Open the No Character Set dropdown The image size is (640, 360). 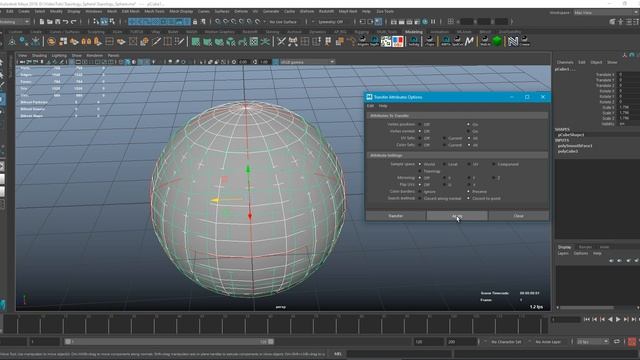pos(507,342)
